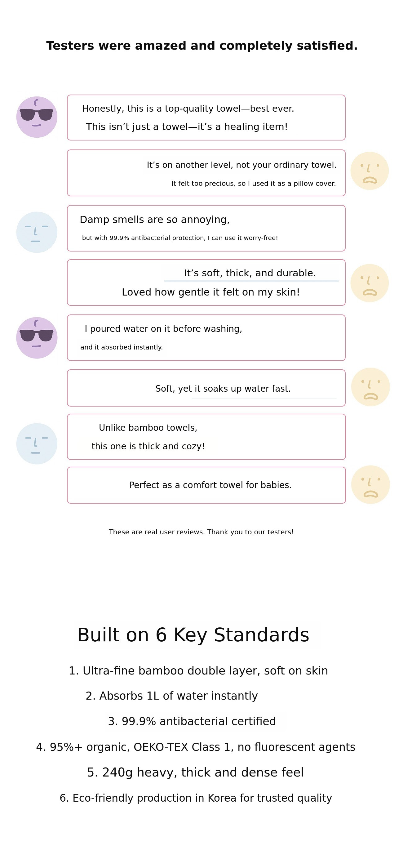403x868 pixels.
Task: Click the blue neutral avatar beside the bamboo towels review
Action: click(x=37, y=443)
